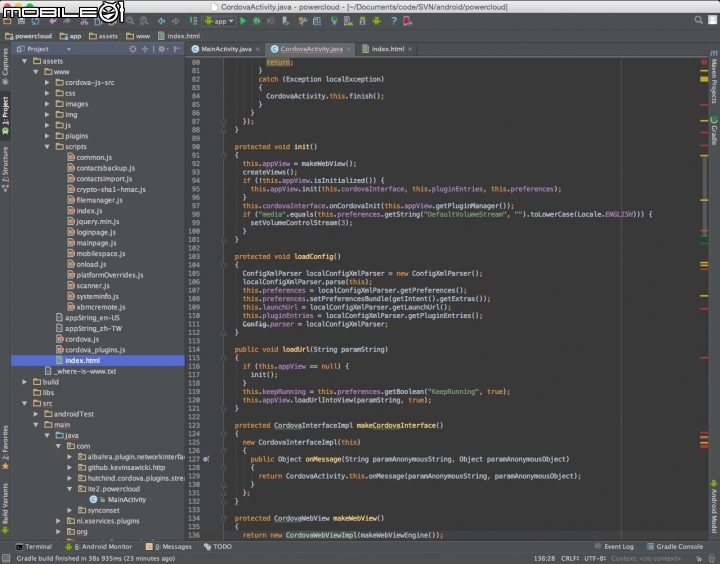The width and height of the screenshot is (720, 564).
Task: Click scroll from source icon in Project panel
Action: tap(133, 49)
